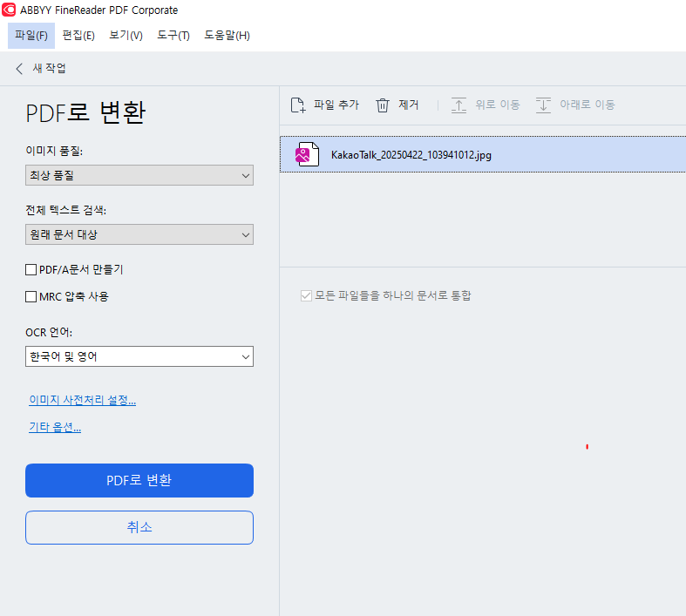
Task: Open the 도구(T) menu
Action: 173,36
